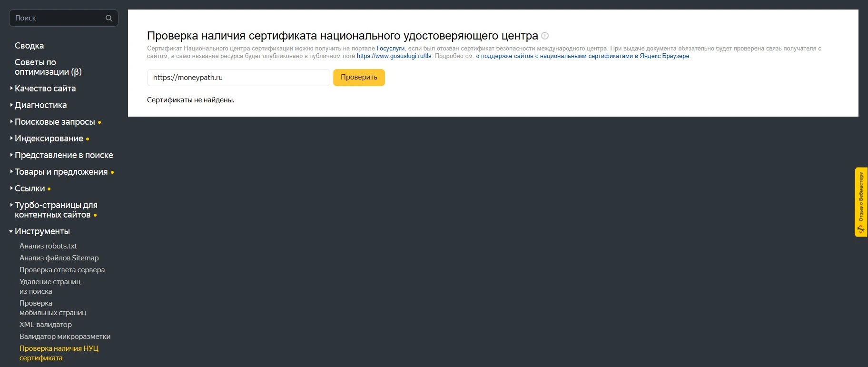Click the URL input with moneypath.ru
This screenshot has height=367, width=868.
point(238,78)
